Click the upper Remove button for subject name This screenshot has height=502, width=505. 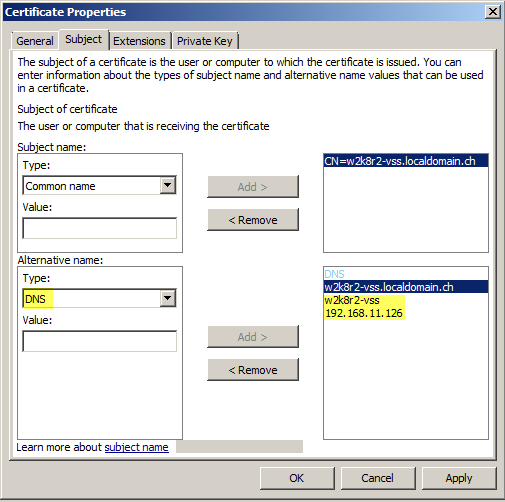tap(253, 220)
